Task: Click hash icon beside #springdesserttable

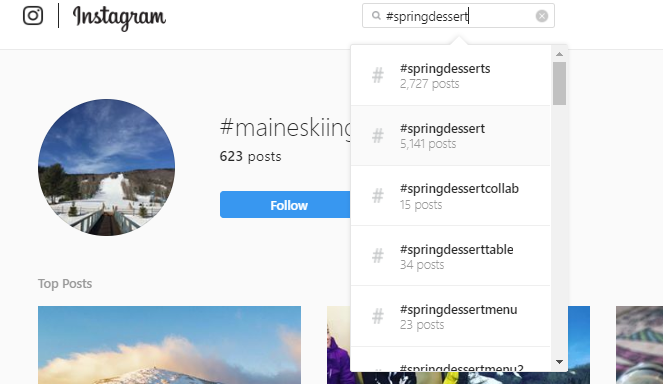Action: coord(378,256)
